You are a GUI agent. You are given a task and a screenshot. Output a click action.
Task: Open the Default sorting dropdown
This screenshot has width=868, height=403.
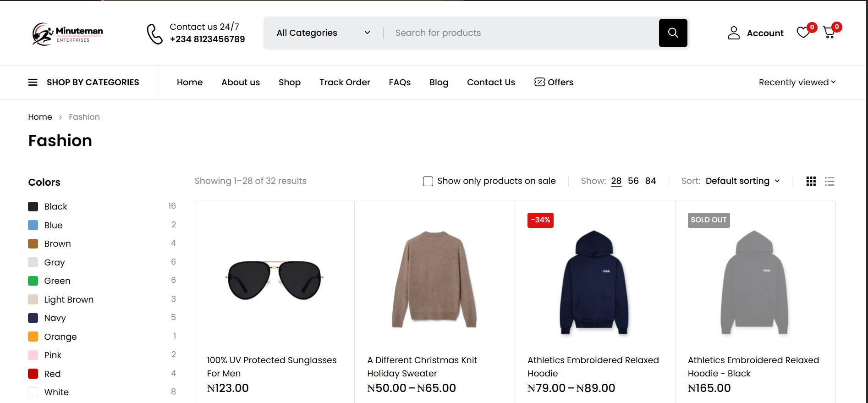coord(742,181)
